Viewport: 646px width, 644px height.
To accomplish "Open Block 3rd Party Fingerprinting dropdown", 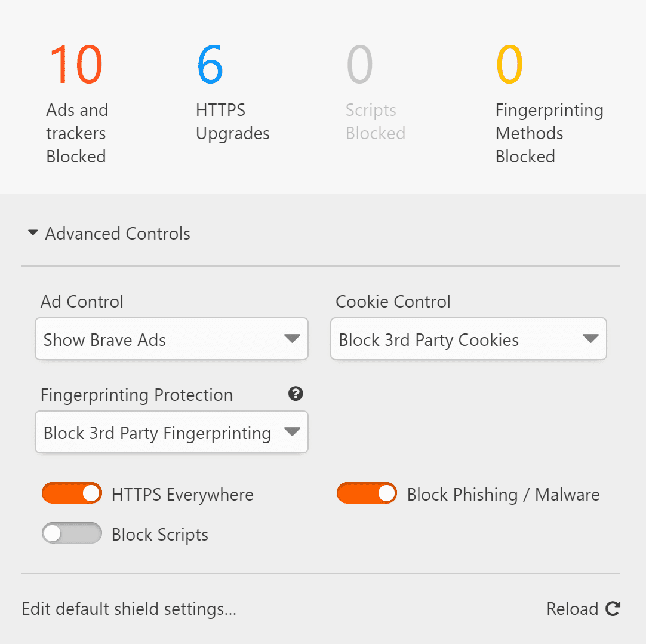I will tap(171, 432).
